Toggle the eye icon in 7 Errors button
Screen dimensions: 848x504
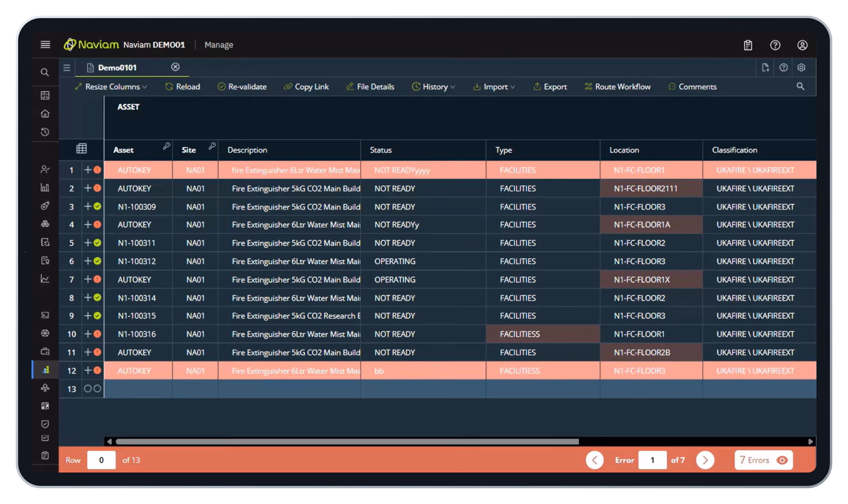point(782,460)
